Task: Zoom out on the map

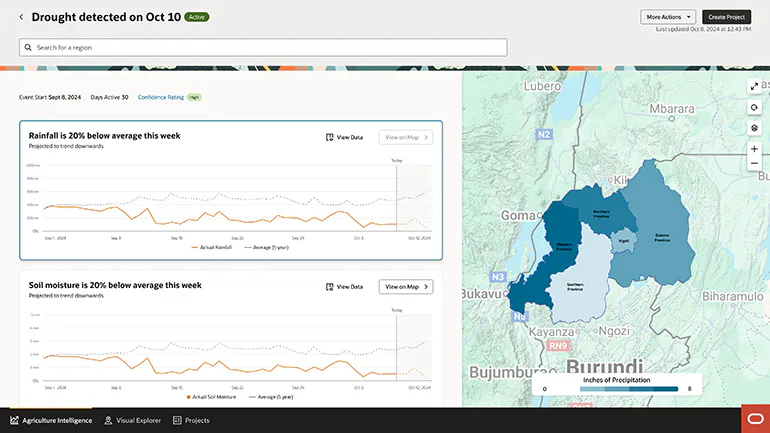Action: [x=754, y=163]
